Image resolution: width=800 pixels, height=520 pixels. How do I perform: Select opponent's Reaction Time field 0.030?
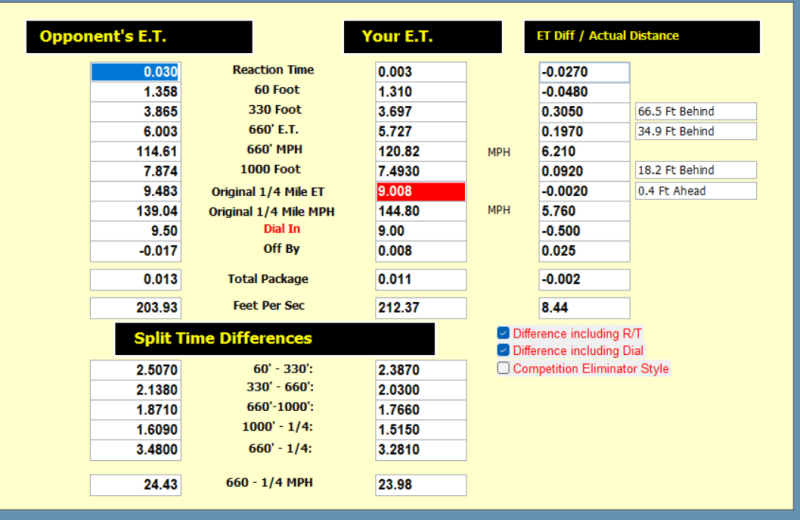coord(136,72)
